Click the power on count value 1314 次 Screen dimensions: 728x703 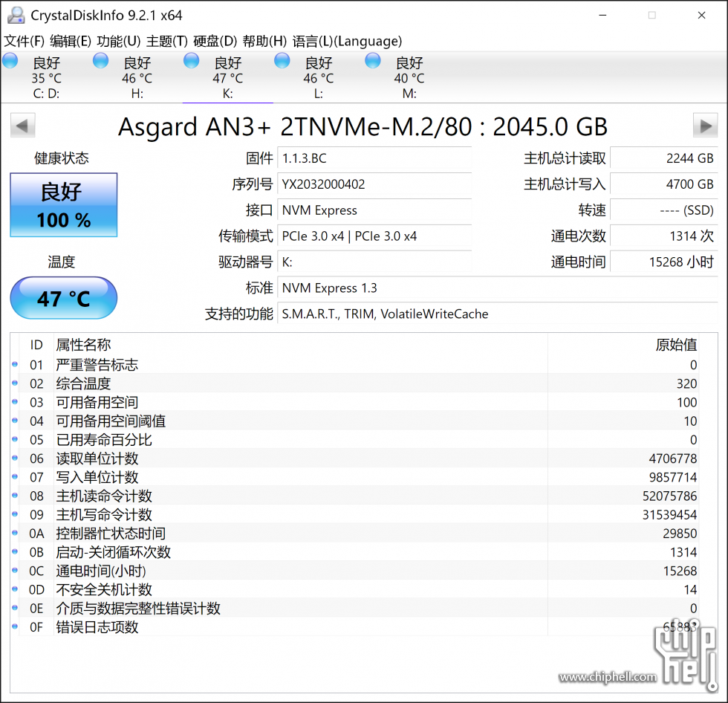tap(664, 236)
